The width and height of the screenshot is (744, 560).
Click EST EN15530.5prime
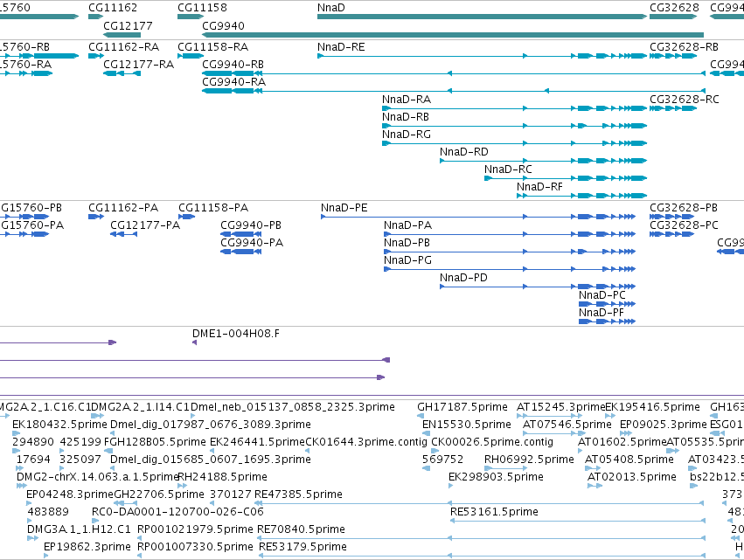(426, 433)
